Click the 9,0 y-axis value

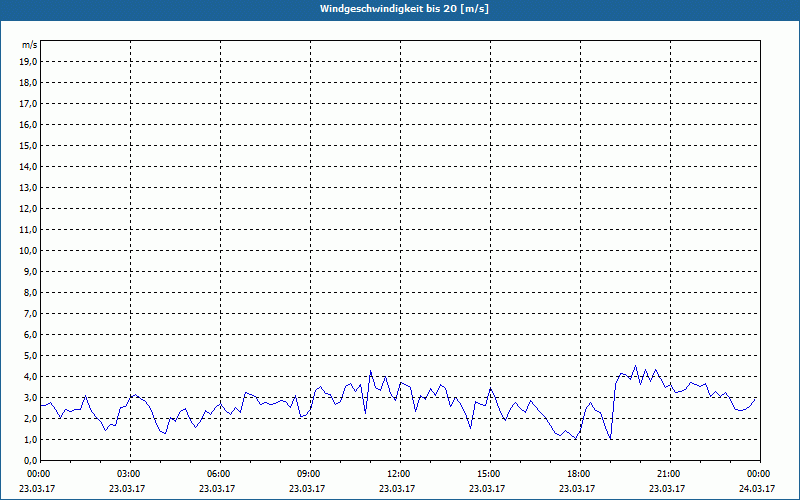click(31, 271)
